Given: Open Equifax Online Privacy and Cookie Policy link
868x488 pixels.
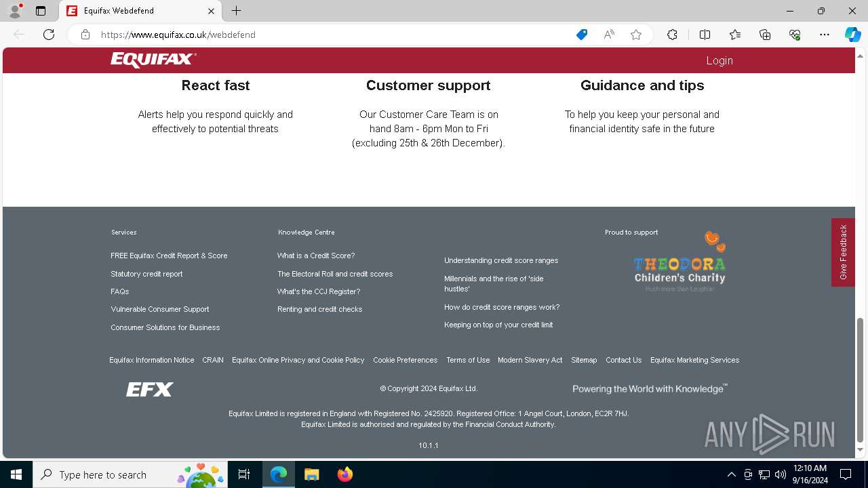Looking at the screenshot, I should pyautogui.click(x=298, y=360).
